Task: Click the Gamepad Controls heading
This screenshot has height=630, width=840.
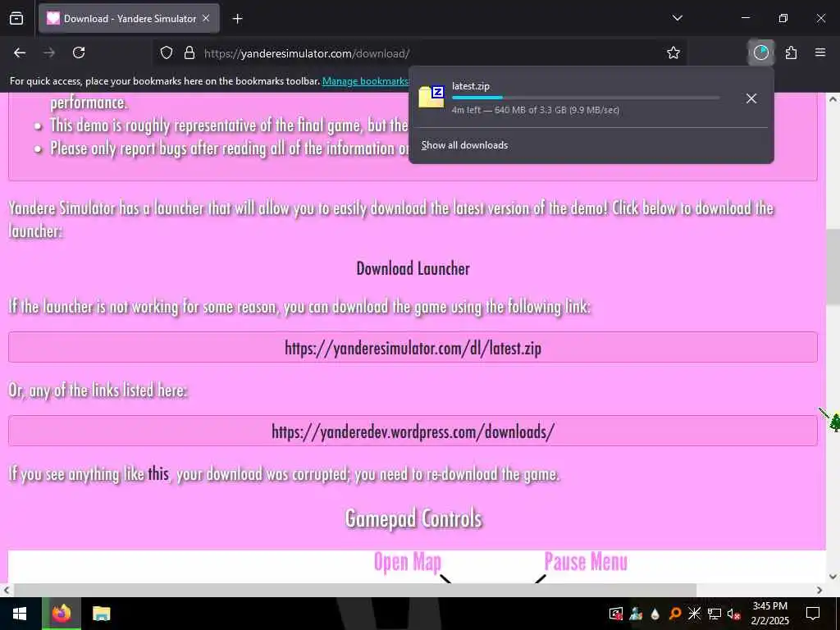Action: (413, 518)
